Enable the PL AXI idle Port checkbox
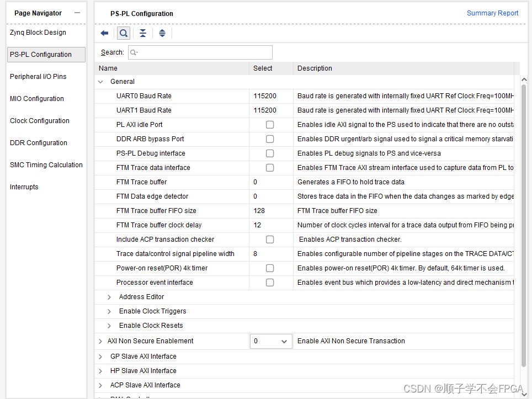This screenshot has width=532, height=399. point(270,125)
